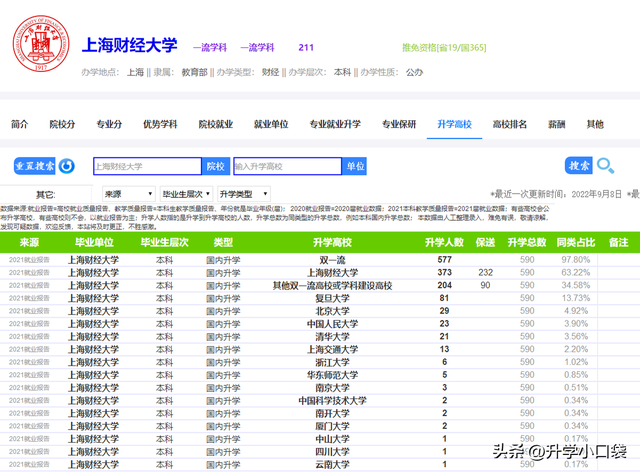The image size is (640, 473).
Task: Click the 中国人民大学 row
Action: pos(320,324)
